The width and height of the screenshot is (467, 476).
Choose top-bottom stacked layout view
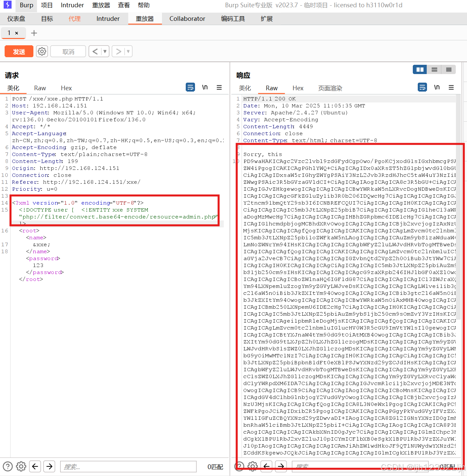tap(434, 69)
